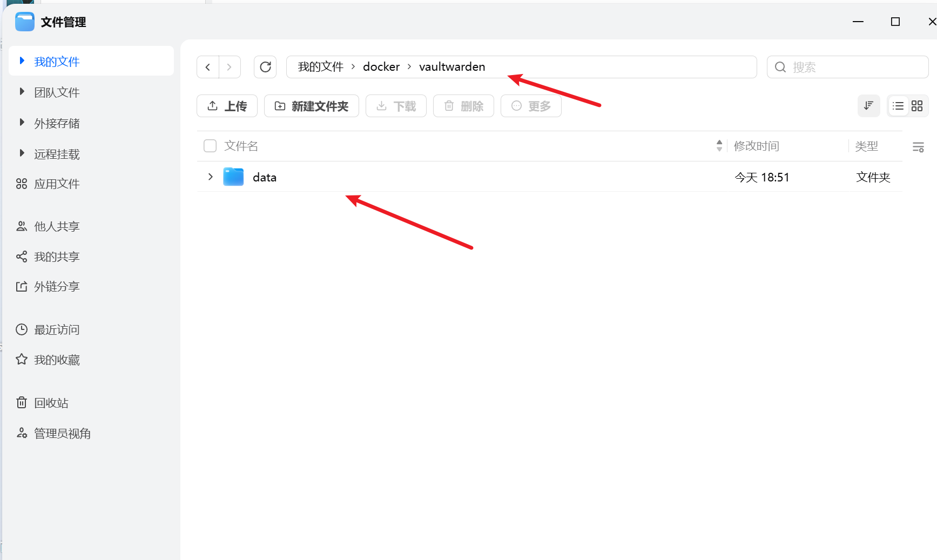Click the 上传 upload button
This screenshot has width=937, height=560.
pyautogui.click(x=227, y=106)
